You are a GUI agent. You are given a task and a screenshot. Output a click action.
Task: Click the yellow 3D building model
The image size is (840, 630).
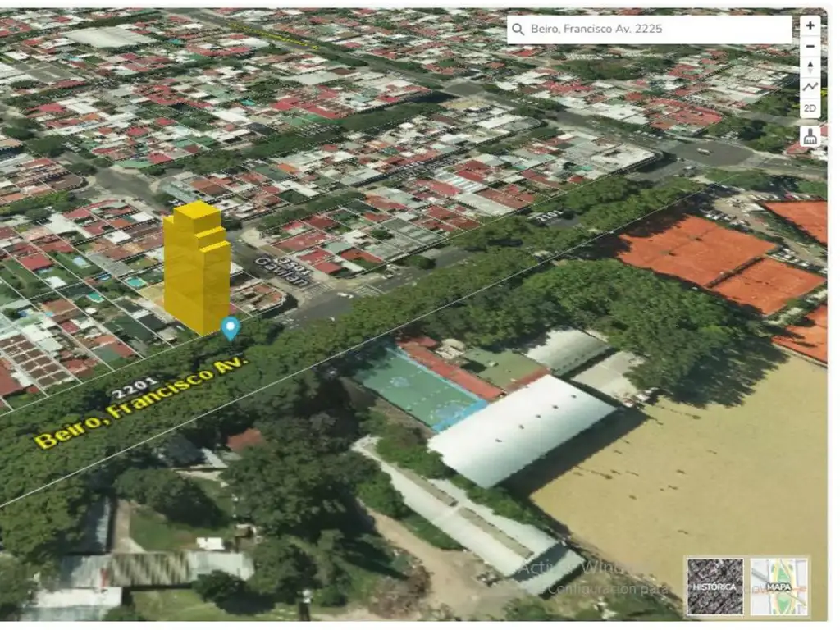[x=197, y=267]
